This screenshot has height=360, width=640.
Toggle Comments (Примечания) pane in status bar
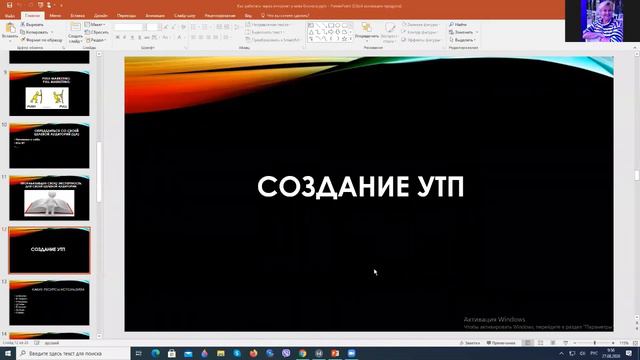click(501, 343)
